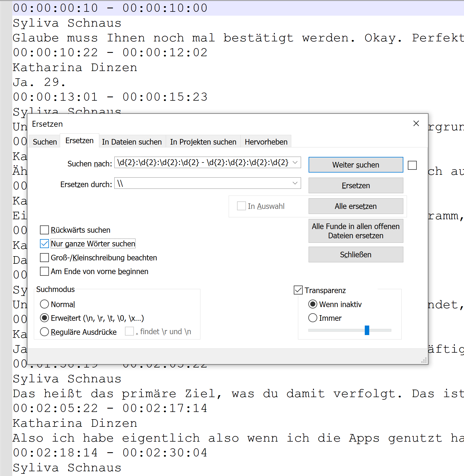Open the In Dateien suchen tab
The image size is (464, 476).
[x=132, y=142]
